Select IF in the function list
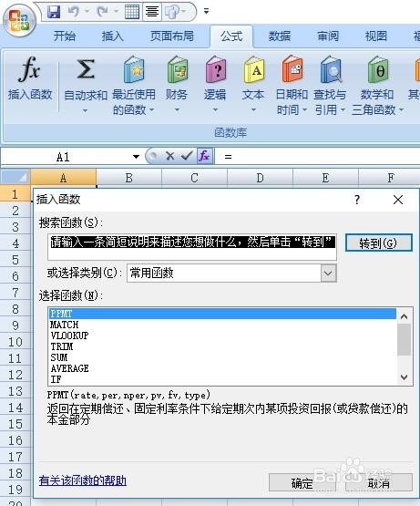This screenshot has height=506, width=420. click(x=222, y=379)
